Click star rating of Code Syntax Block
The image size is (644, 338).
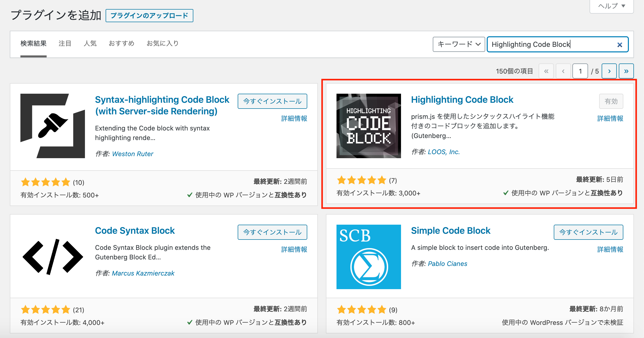click(x=46, y=310)
